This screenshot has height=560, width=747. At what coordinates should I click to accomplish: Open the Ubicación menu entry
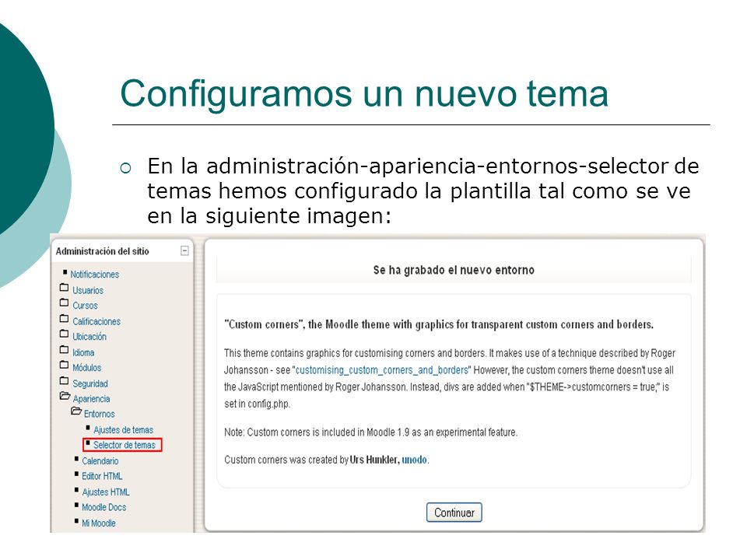89,336
